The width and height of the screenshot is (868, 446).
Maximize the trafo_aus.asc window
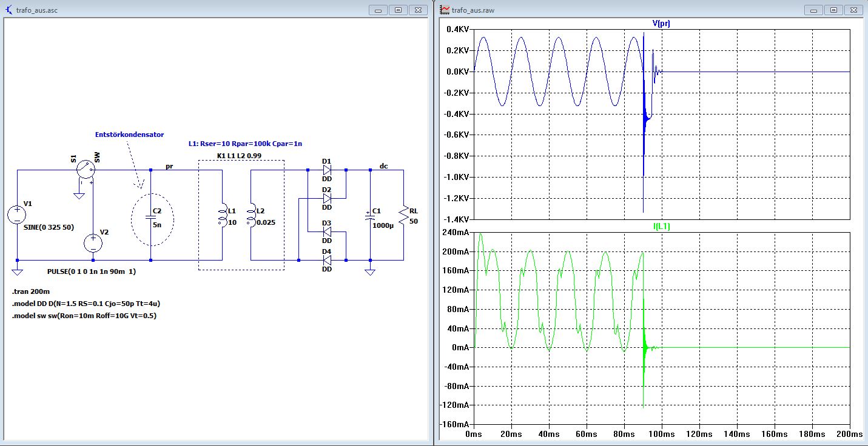point(399,10)
